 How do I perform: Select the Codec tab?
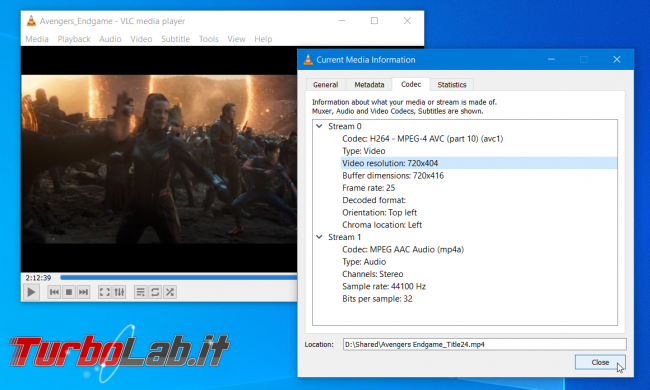tap(411, 84)
